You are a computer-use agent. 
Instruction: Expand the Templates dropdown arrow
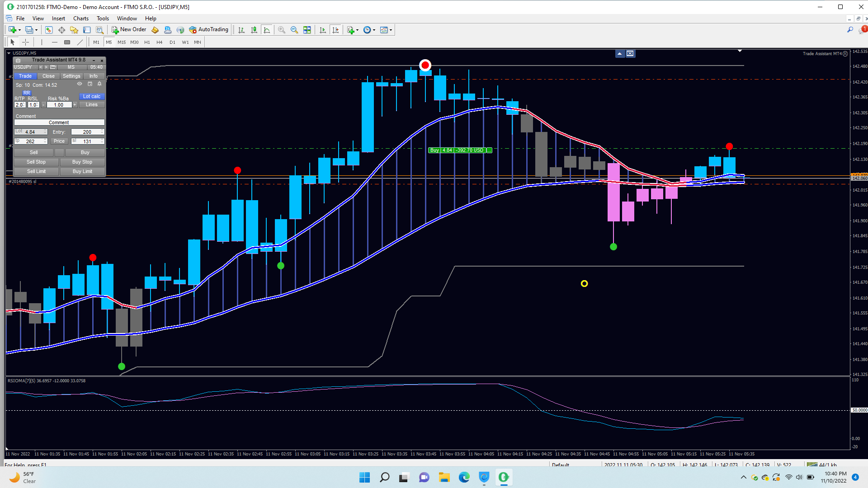click(391, 30)
